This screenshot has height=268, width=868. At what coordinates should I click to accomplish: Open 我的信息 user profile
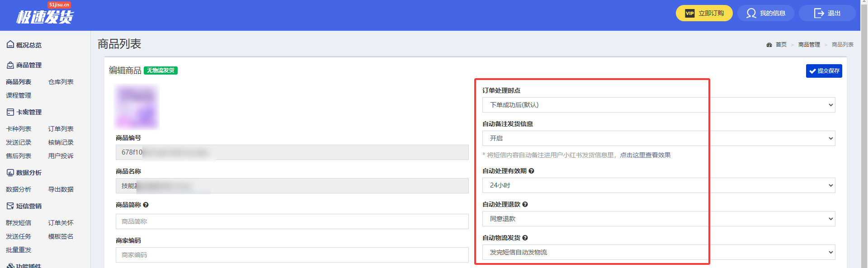click(766, 13)
